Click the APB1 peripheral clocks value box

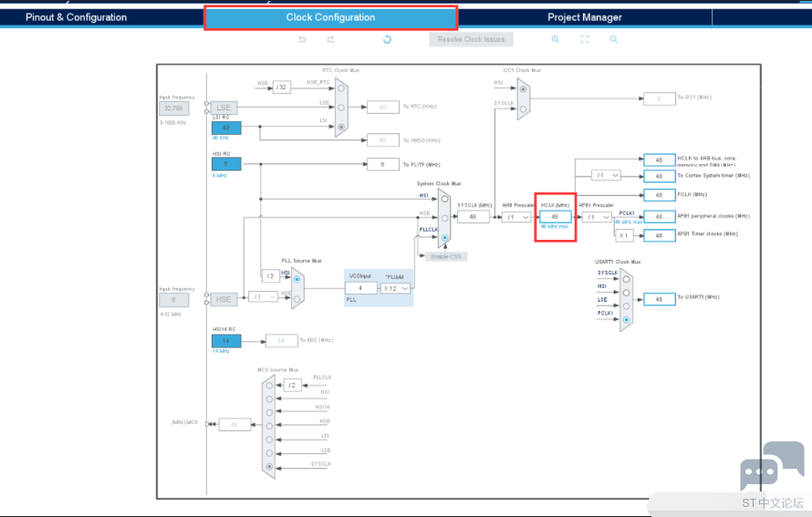(x=660, y=217)
